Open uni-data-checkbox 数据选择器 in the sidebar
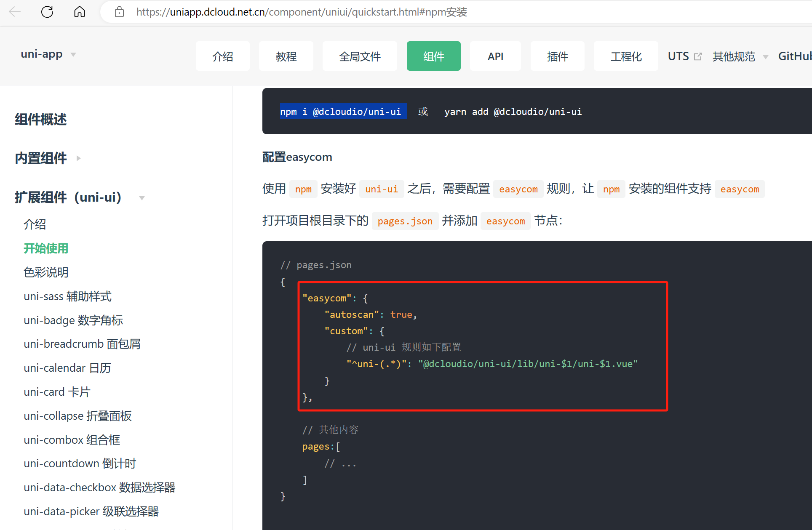This screenshot has height=530, width=812. pyautogui.click(x=99, y=487)
